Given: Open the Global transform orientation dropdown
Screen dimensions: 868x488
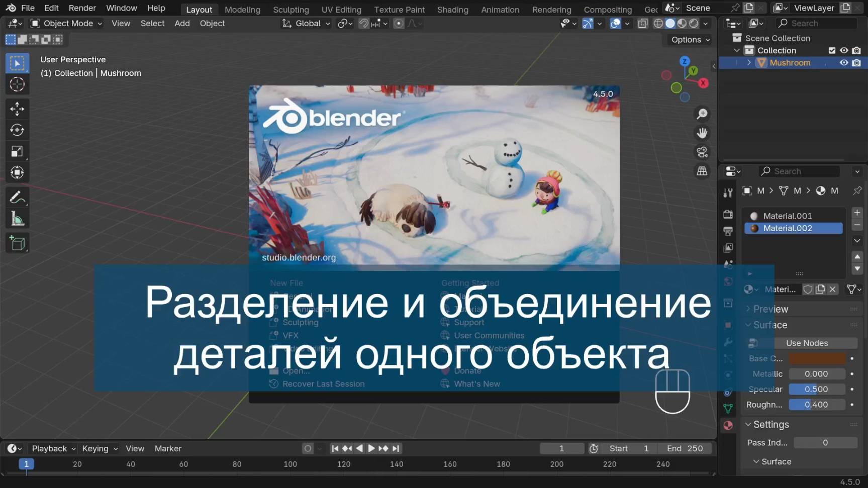Looking at the screenshot, I should [305, 23].
